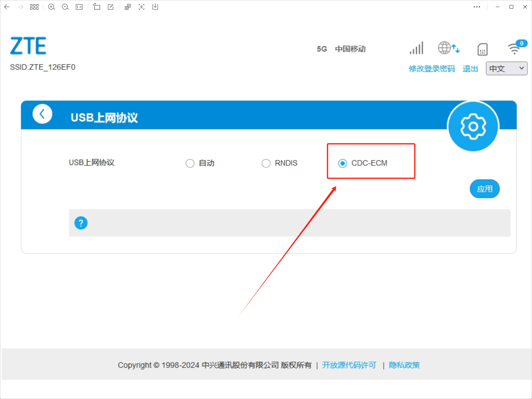Click the signal strength icon

pos(416,48)
